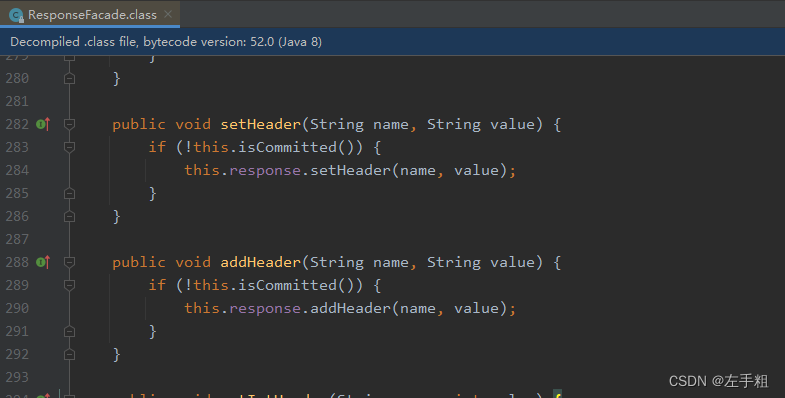Image resolution: width=785 pixels, height=398 pixels.
Task: Click line number 293 in the gutter
Action: click(x=18, y=377)
